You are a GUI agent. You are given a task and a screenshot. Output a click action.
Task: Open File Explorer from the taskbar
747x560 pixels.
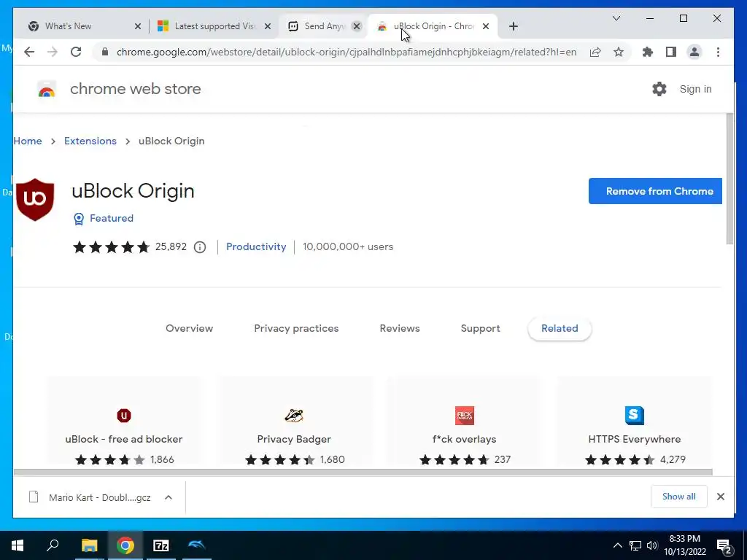tap(89, 545)
